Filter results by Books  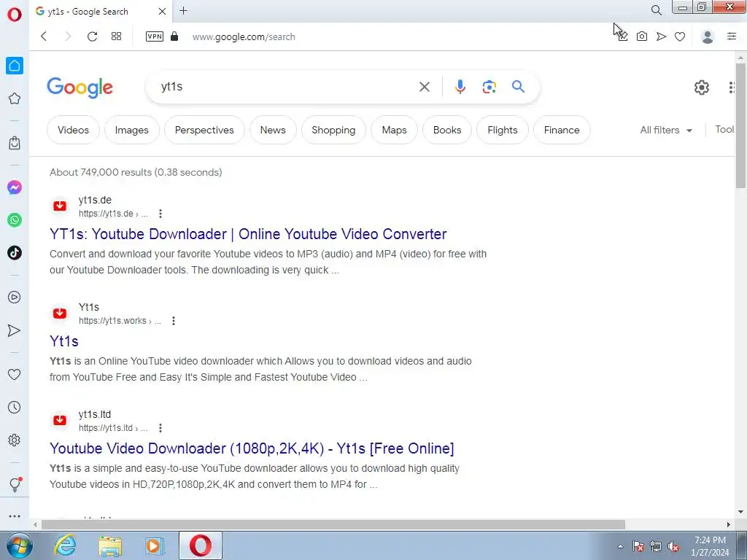tap(447, 130)
